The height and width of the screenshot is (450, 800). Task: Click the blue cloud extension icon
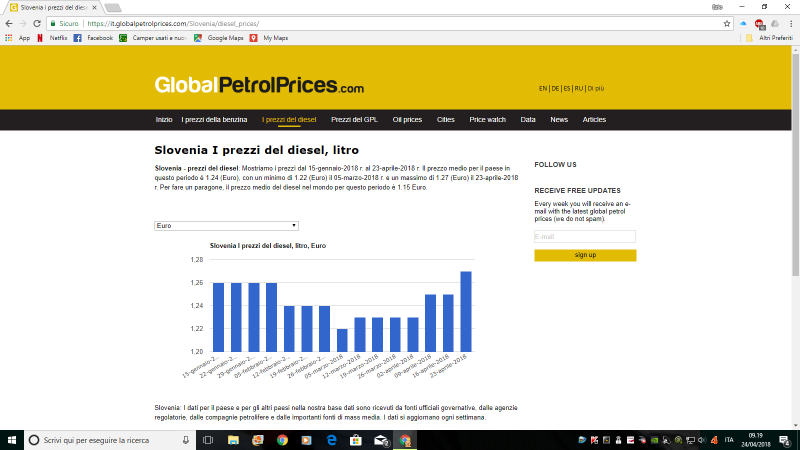(743, 23)
